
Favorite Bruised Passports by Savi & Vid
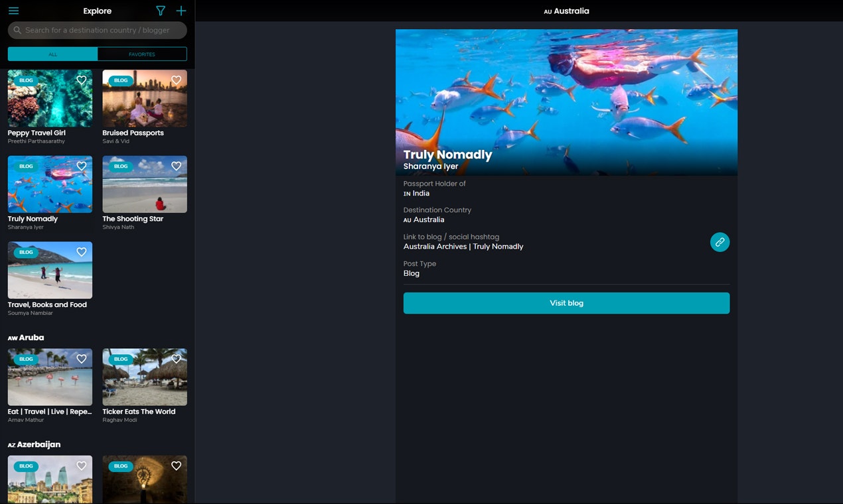coord(176,80)
